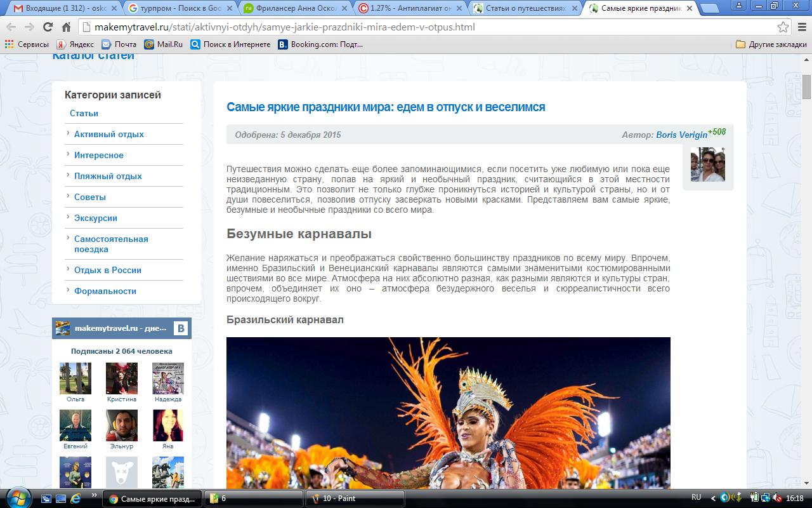Click the browser Back arrow
812x508 pixels.
(x=11, y=27)
